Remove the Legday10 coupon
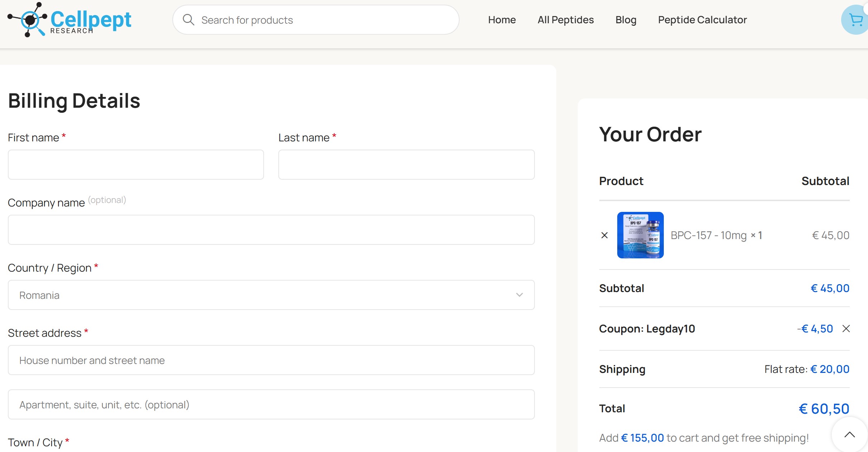Screen dimensions: 868x452 [x=846, y=329]
